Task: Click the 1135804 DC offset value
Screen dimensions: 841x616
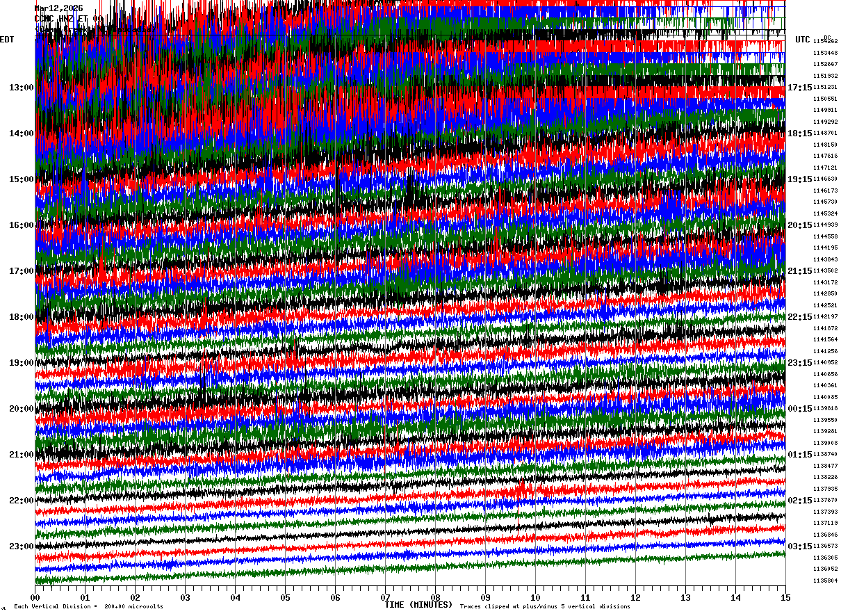Action: [x=826, y=581]
